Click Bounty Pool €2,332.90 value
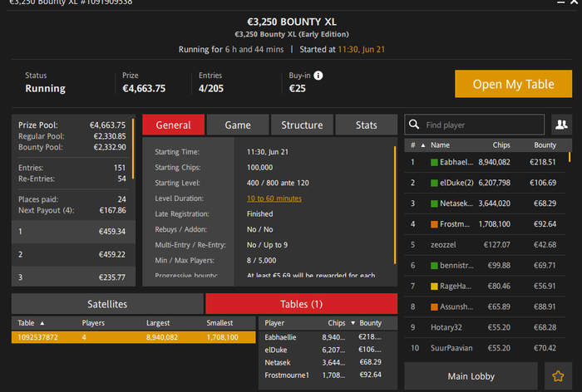Viewport: 582px width, 392px height. click(110, 147)
